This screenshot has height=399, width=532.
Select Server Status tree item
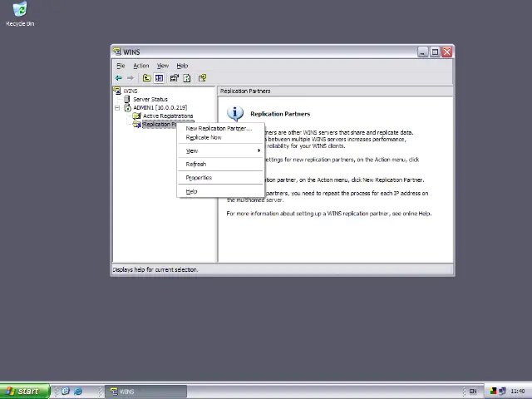150,99
